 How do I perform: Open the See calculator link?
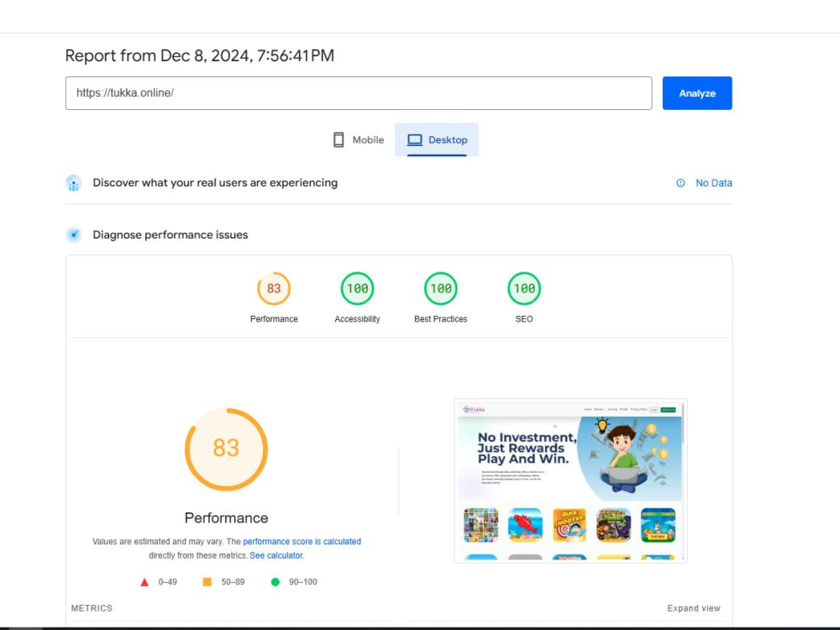(x=276, y=555)
